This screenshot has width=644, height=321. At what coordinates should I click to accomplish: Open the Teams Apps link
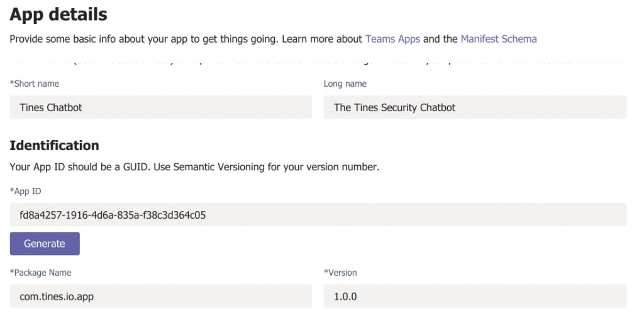(x=392, y=39)
